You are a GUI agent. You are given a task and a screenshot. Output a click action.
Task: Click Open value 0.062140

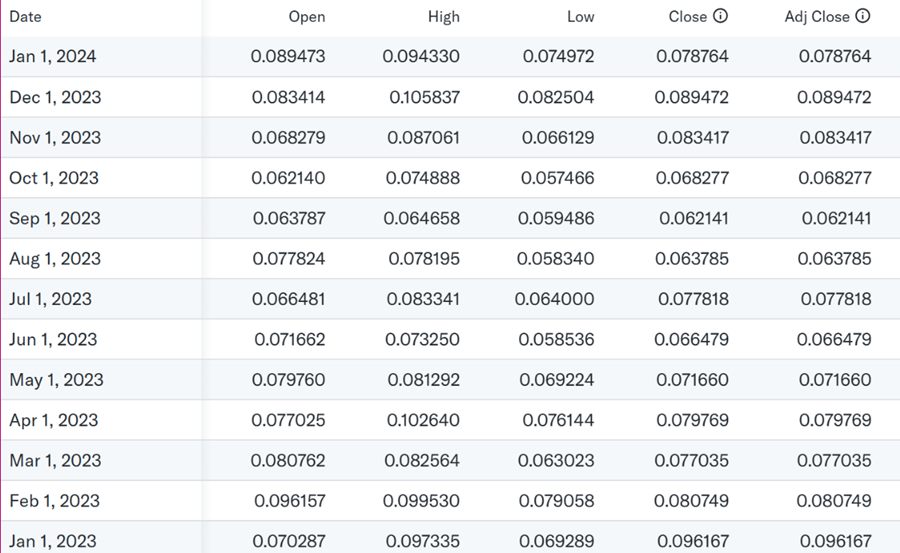click(x=289, y=177)
